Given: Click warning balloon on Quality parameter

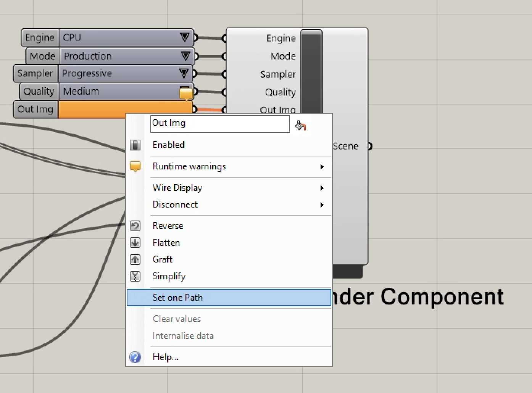Looking at the screenshot, I should (186, 93).
